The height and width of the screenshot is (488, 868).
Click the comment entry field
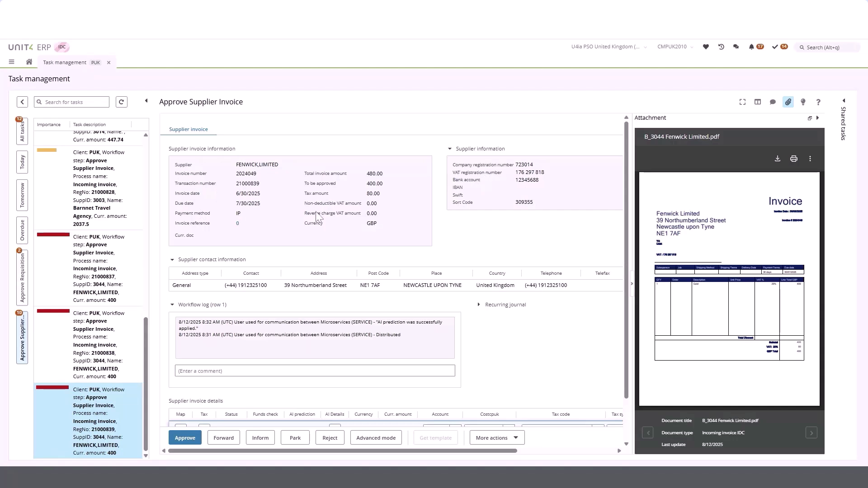(315, 371)
